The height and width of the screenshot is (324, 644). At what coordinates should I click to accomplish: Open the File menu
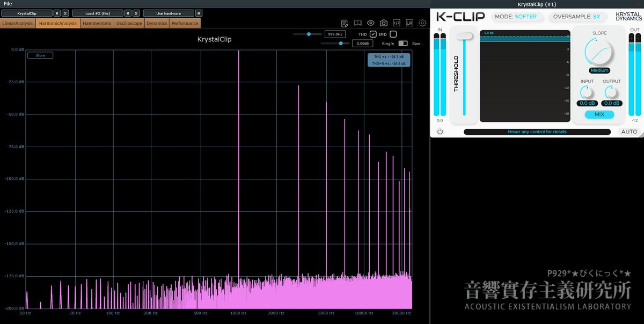(8, 4)
